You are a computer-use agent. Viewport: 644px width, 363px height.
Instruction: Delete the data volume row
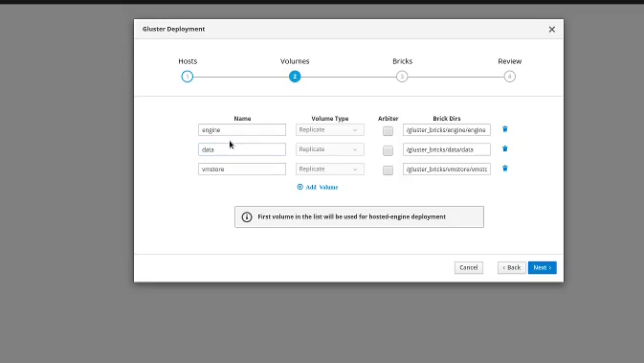tap(504, 148)
